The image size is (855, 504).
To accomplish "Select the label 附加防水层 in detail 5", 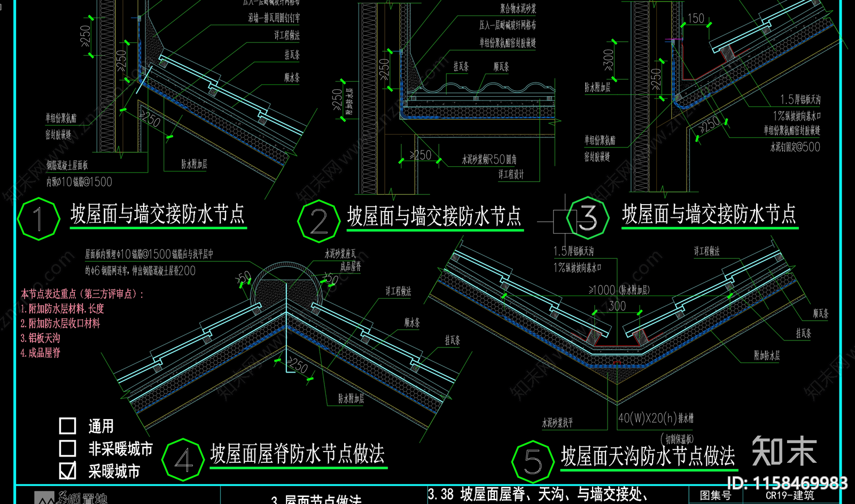I will pos(767,355).
